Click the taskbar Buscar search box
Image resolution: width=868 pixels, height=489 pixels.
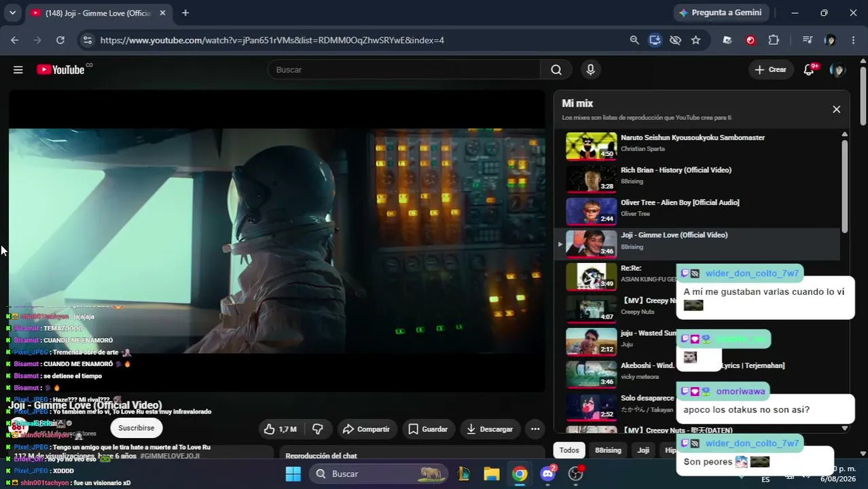tap(380, 473)
